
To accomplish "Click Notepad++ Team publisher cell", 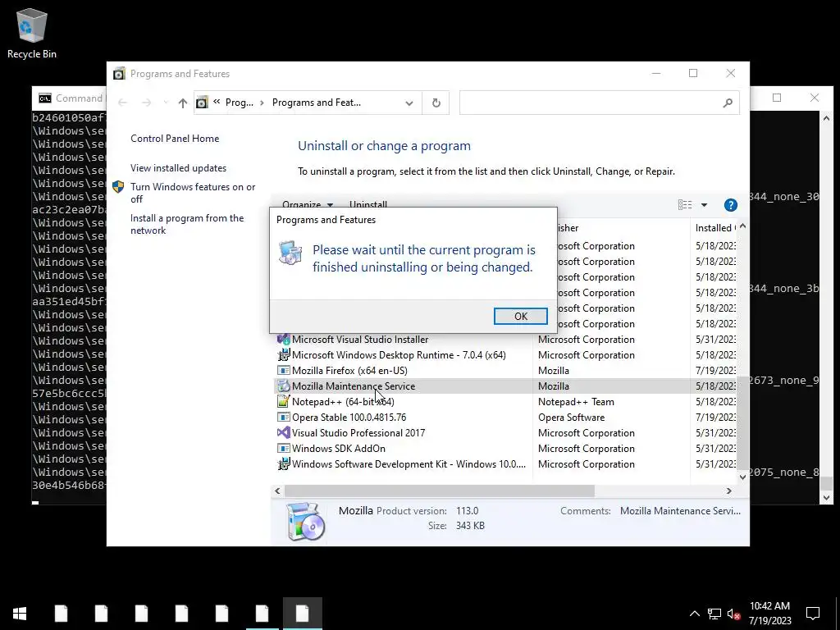I will (x=576, y=402).
